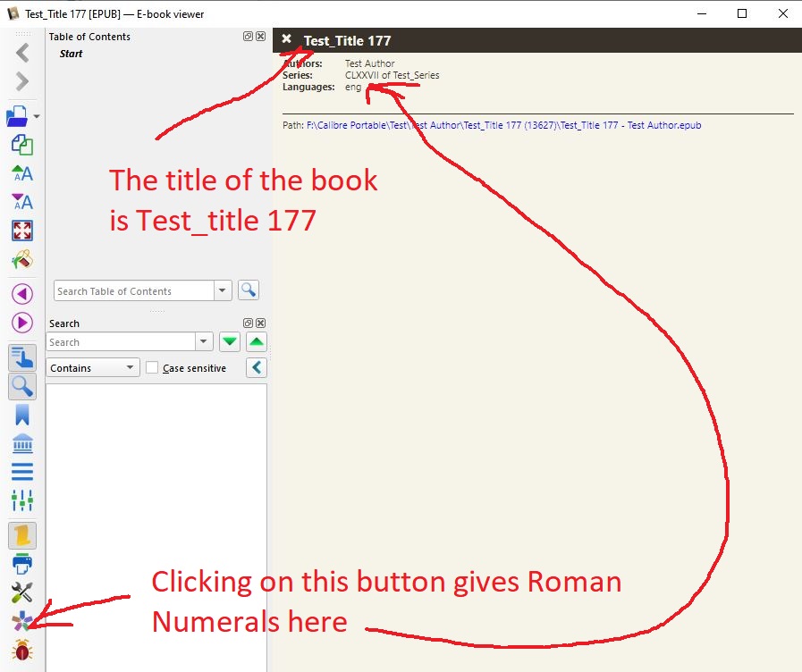Go to the next page icon
The width and height of the screenshot is (802, 672).
pyautogui.click(x=22, y=323)
